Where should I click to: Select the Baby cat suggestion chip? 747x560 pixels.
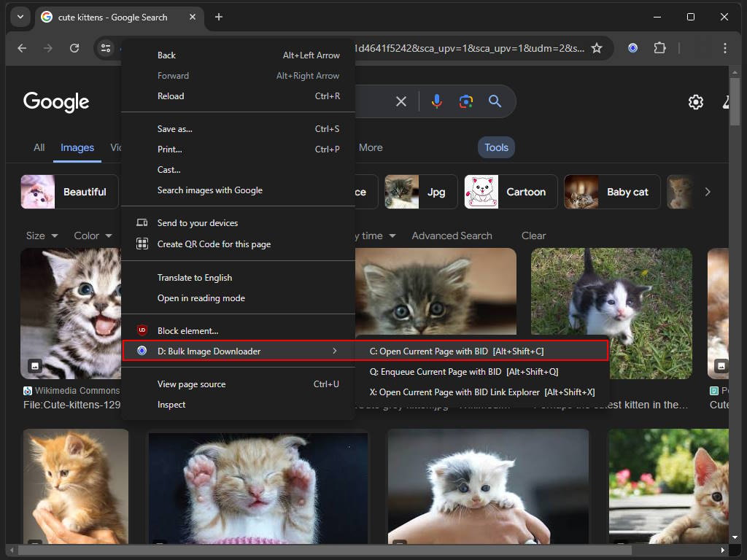click(x=612, y=192)
